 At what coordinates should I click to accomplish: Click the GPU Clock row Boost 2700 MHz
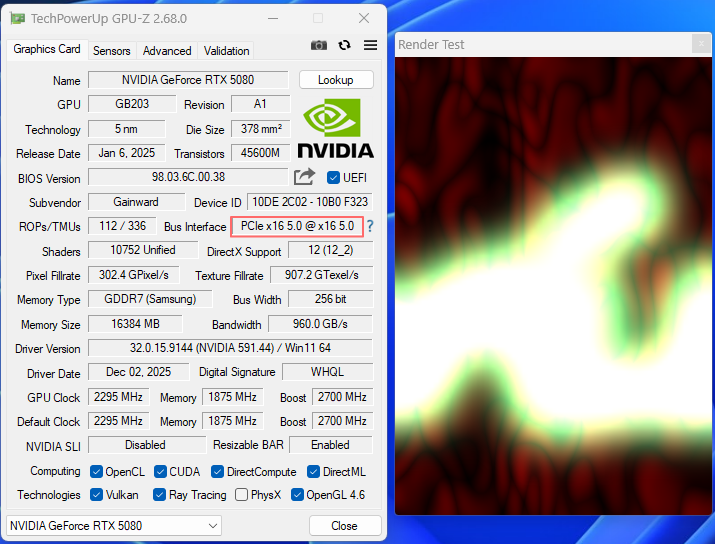coord(342,397)
